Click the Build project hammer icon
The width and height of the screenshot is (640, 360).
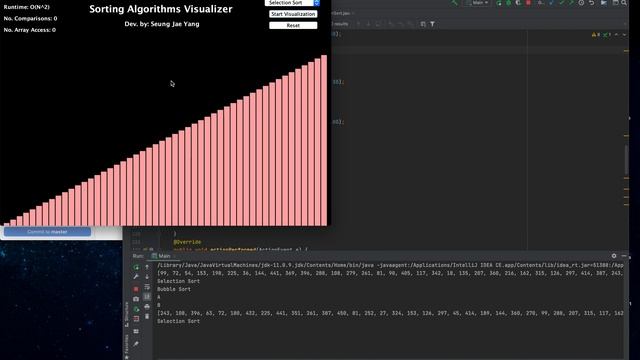tap(454, 2)
